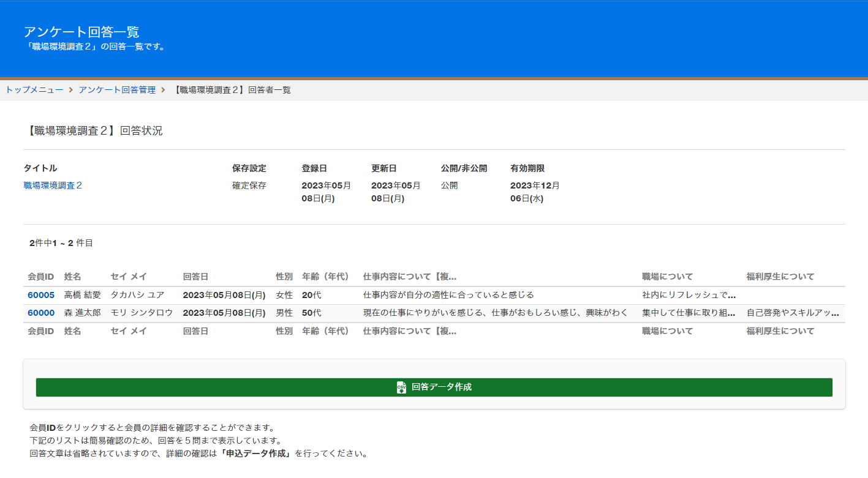Click top 回答日 column header
Screen dimensions: 868x478
195,277
